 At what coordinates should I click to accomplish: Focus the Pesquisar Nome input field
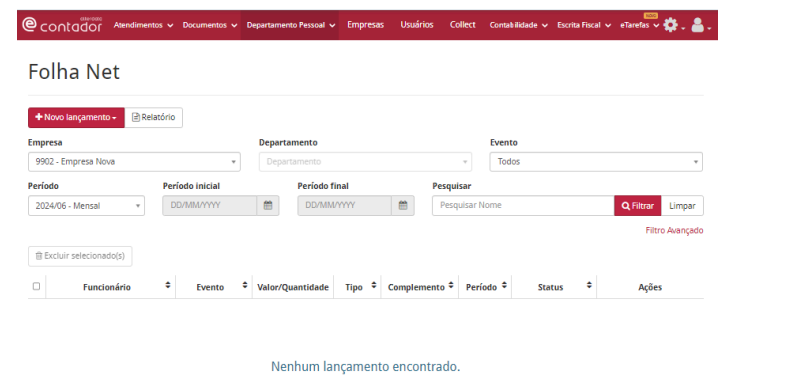point(523,205)
